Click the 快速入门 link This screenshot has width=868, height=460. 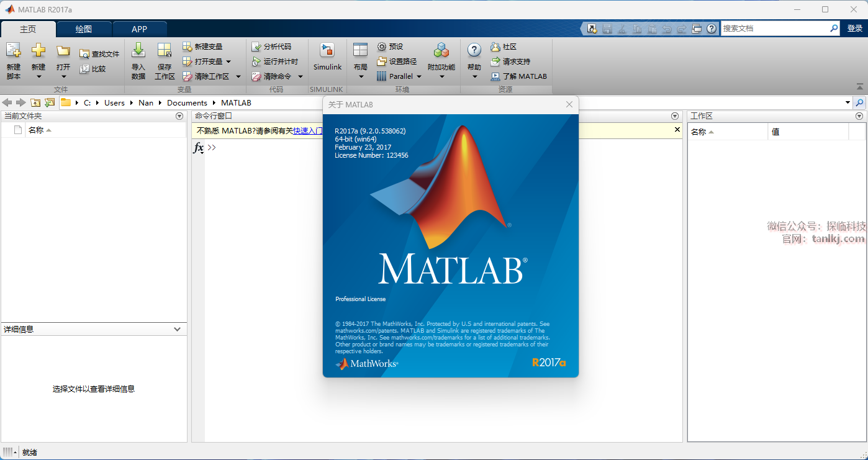click(x=308, y=130)
